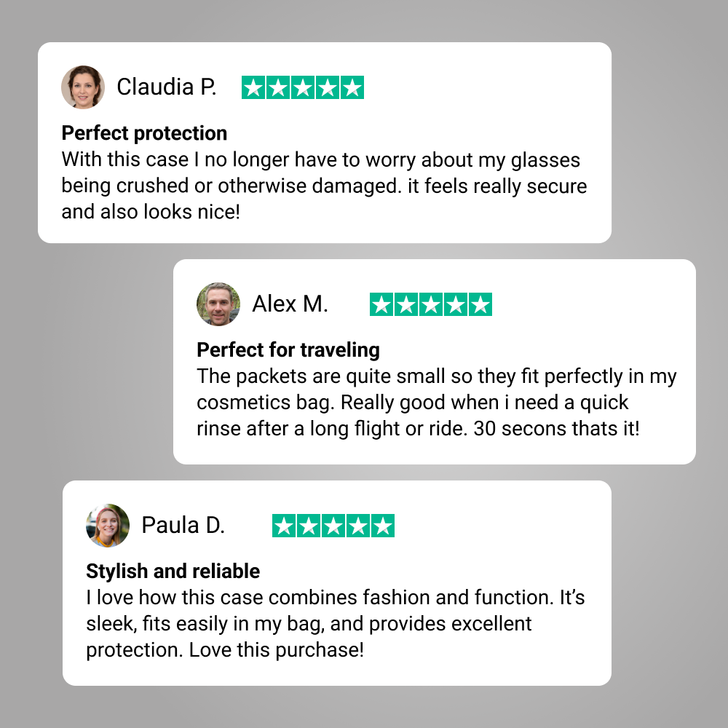Click Claudia's review text about glasses being crushed
This screenshot has width=728, height=728.
coord(323,186)
